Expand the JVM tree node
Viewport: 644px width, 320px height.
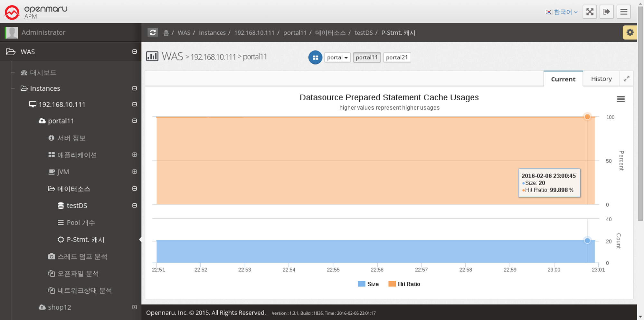[x=135, y=172]
